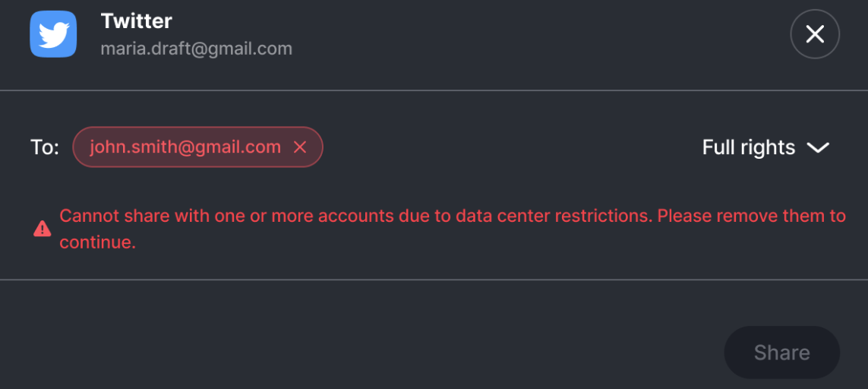The image size is (868, 389).
Task: Click empty space below the error message
Action: click(x=434, y=266)
